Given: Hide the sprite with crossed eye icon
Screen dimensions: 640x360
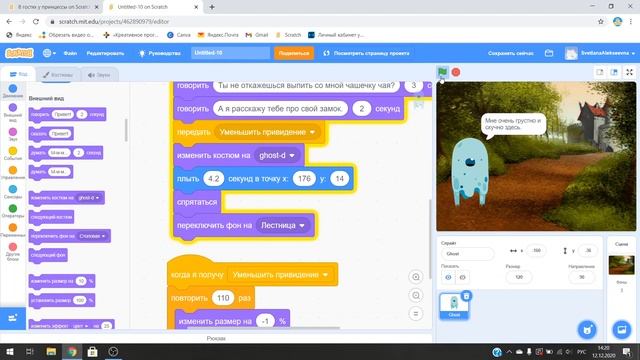Looking at the screenshot, I should click(x=462, y=277).
